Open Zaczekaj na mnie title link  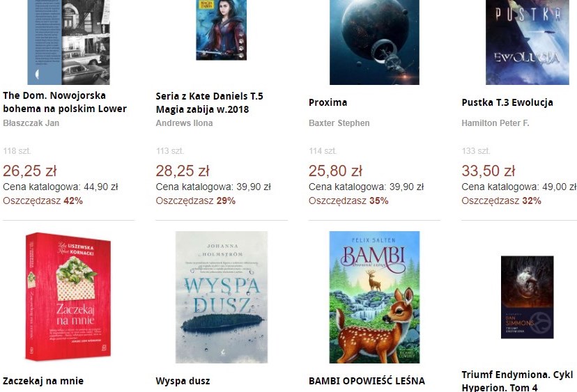click(x=43, y=381)
